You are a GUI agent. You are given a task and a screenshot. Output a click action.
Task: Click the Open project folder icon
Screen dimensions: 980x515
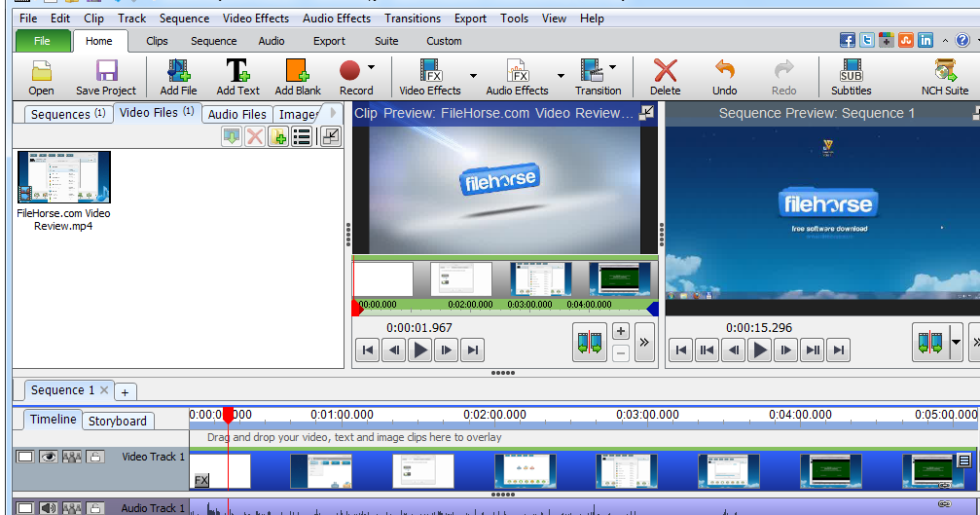click(x=41, y=71)
